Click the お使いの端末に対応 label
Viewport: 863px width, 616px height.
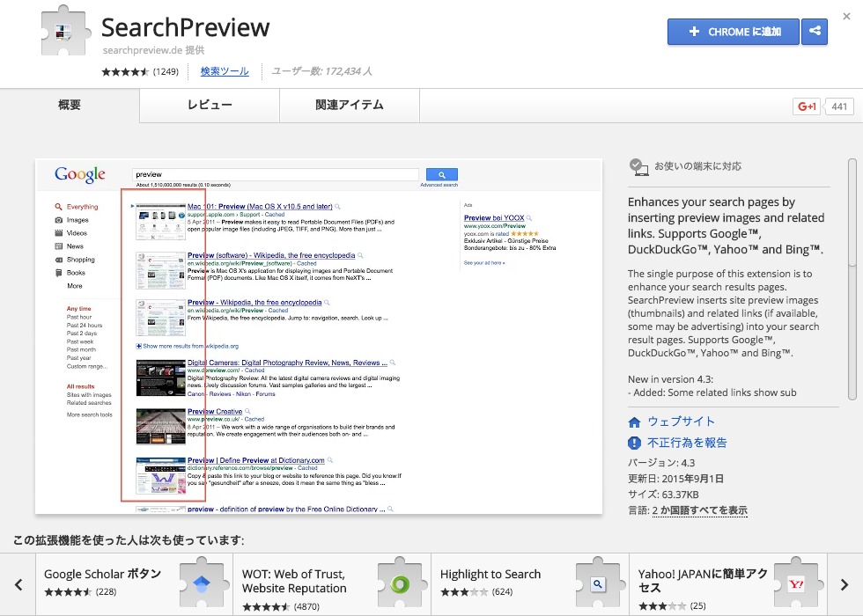point(697,166)
